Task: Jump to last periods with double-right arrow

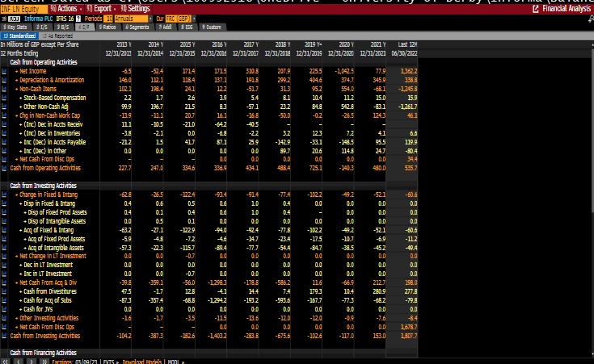Action: click(44, 362)
